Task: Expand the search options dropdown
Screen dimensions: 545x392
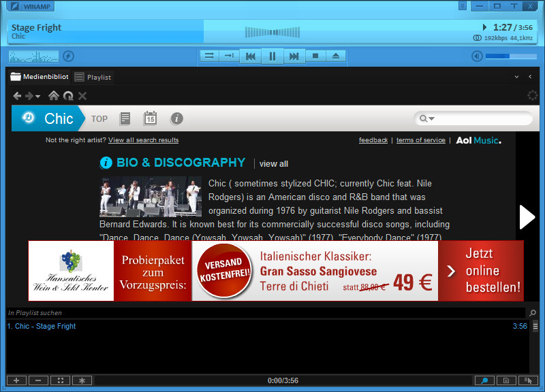Action: tap(431, 118)
